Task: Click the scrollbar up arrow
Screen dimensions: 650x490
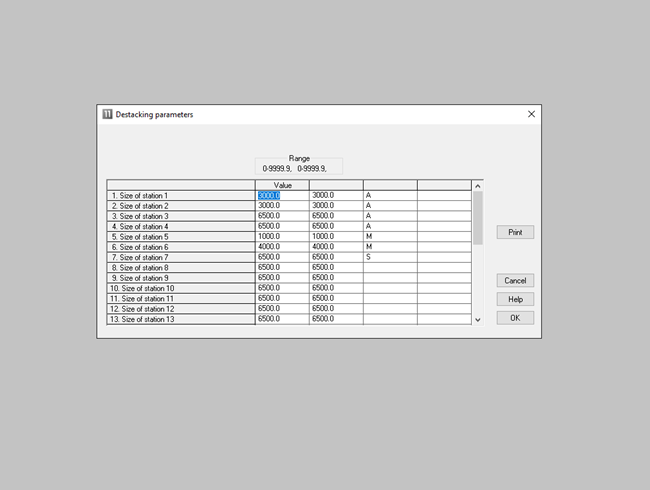Action: 477,186
